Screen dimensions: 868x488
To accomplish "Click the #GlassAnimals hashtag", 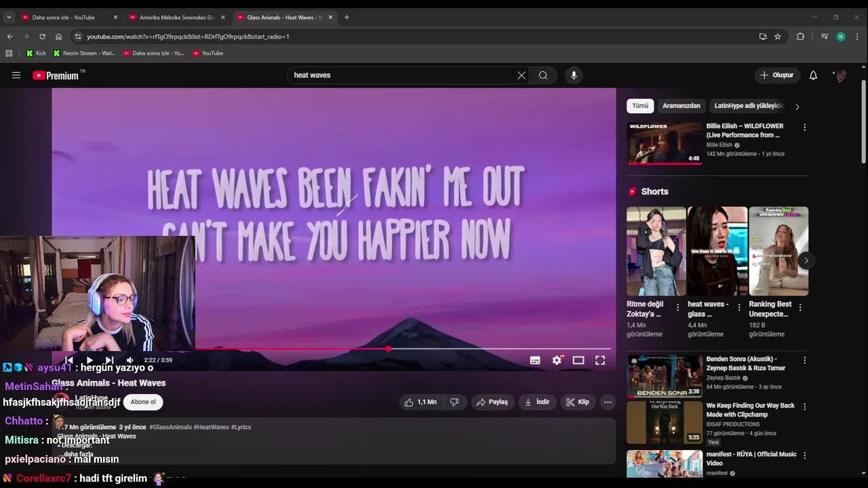I will [170, 428].
